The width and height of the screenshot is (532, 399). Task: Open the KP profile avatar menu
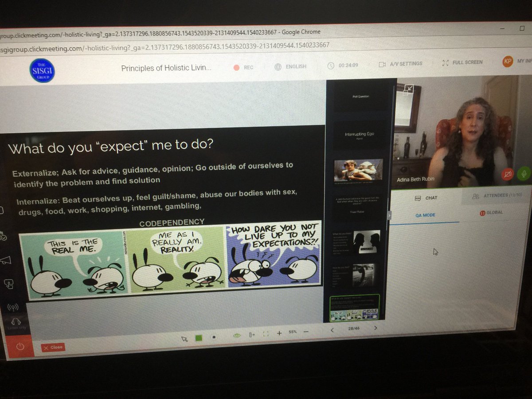click(x=508, y=61)
